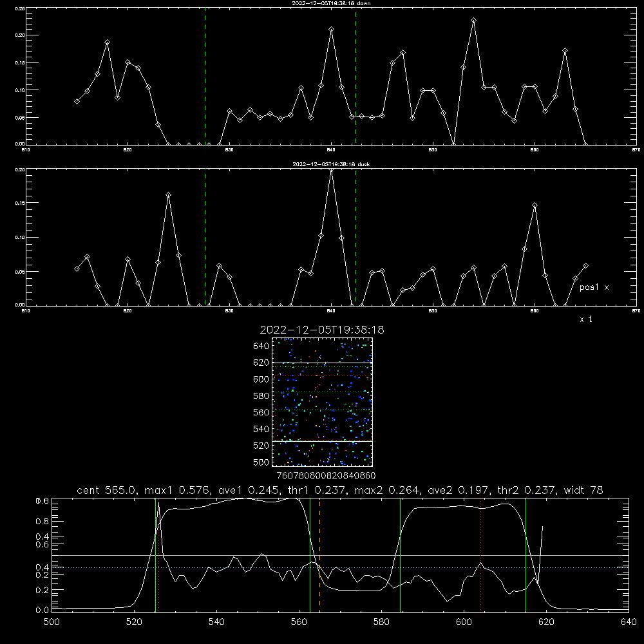
Task: Select right green dashed line in dawn plot
Action: pos(355,77)
